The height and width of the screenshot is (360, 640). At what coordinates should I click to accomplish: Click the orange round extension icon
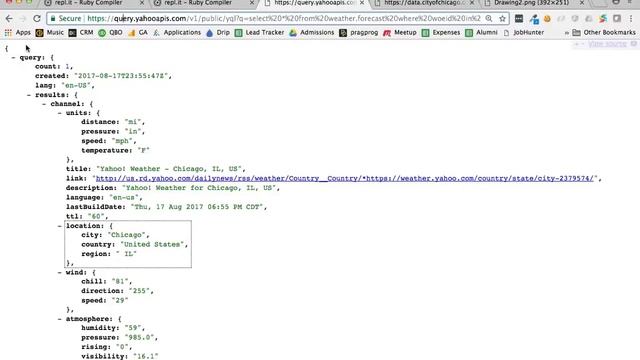tap(547, 19)
